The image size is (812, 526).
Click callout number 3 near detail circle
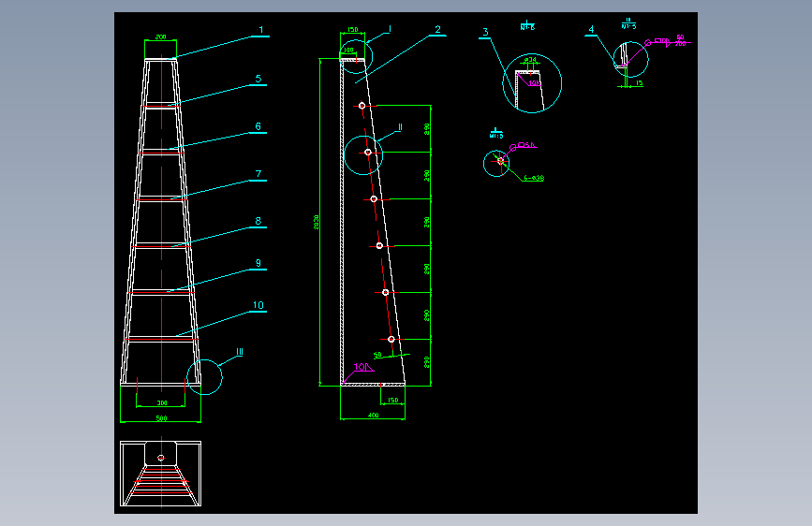click(485, 32)
